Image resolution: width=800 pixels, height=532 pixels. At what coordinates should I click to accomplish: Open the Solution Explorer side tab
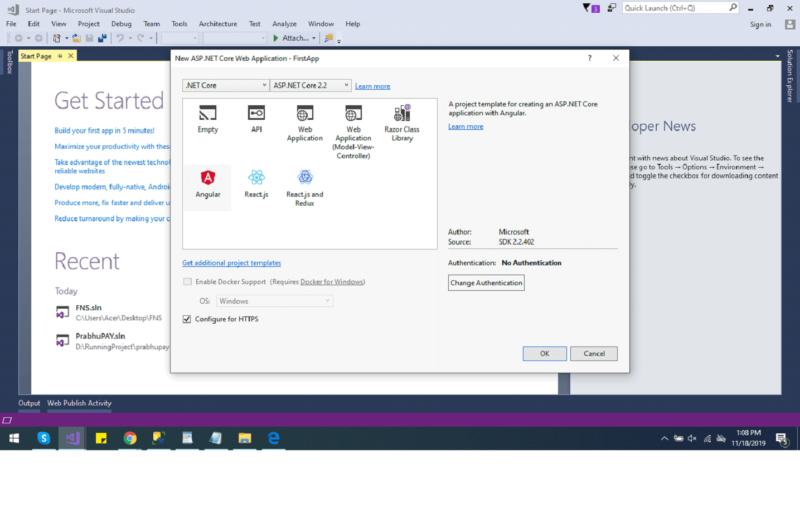pyautogui.click(x=790, y=76)
